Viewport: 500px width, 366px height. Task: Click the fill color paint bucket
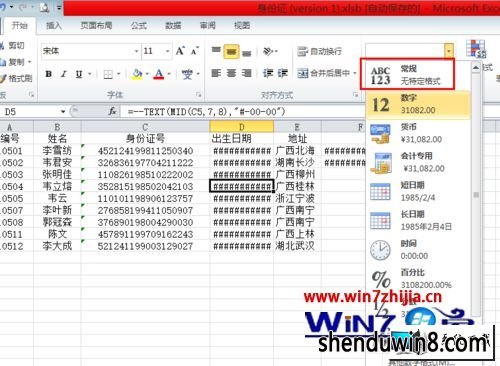[x=137, y=74]
